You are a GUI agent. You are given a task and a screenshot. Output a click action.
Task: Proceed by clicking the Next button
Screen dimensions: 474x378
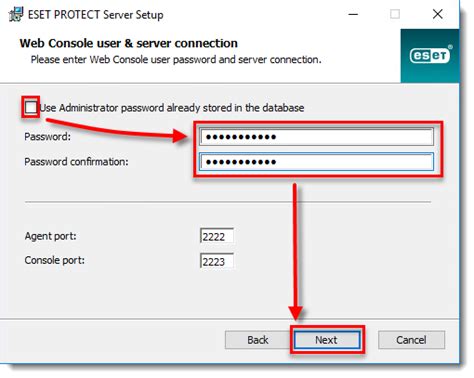327,340
